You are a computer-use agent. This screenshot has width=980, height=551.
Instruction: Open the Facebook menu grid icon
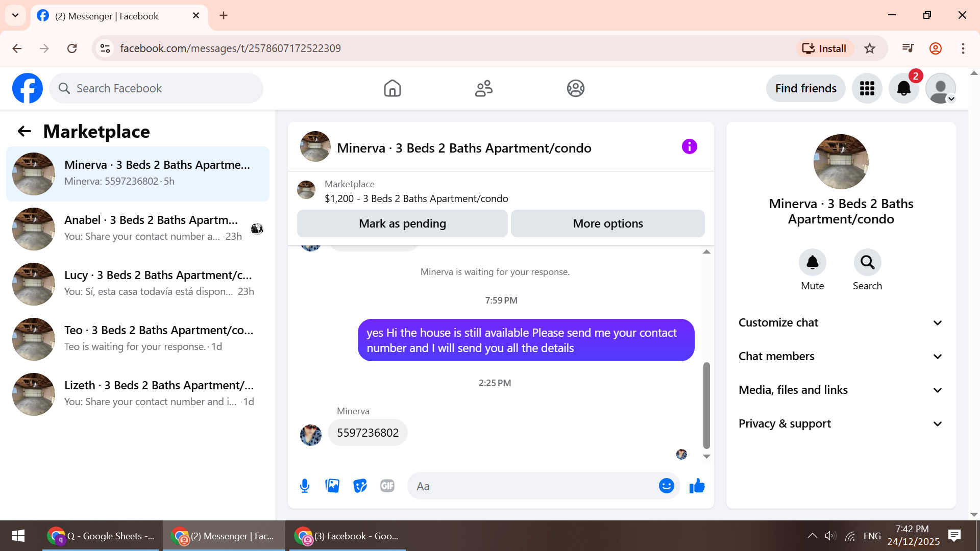pos(867,88)
